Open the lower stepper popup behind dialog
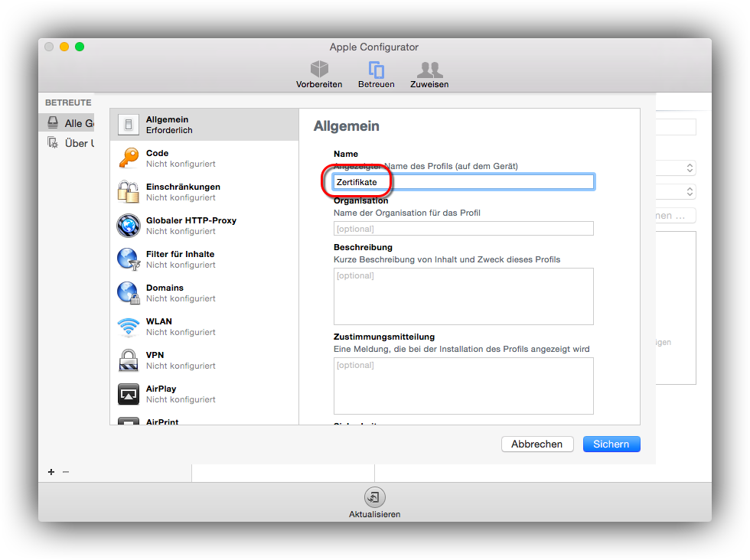 (690, 192)
